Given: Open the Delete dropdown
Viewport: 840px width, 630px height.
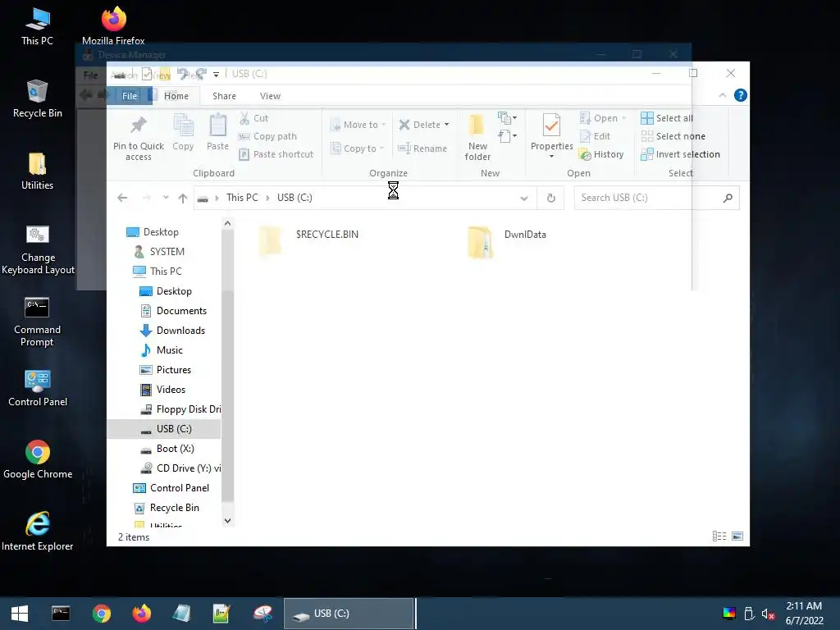Looking at the screenshot, I should (x=424, y=125).
